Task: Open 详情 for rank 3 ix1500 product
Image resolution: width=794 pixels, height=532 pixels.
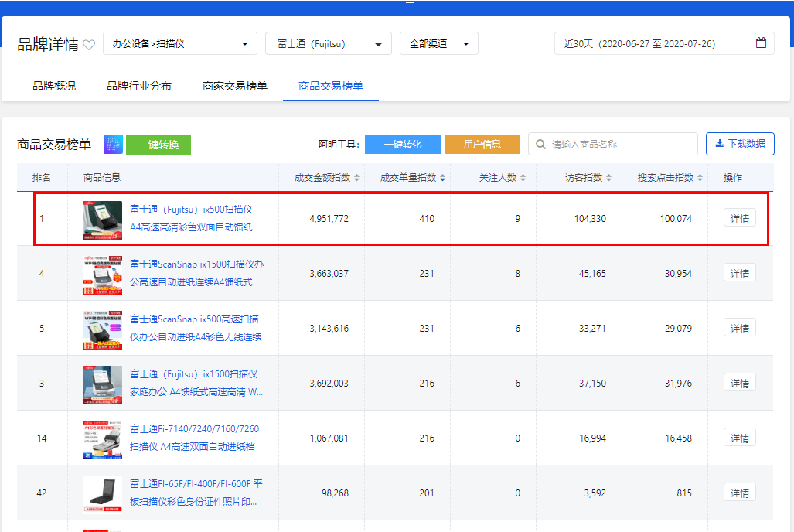Action: click(x=740, y=383)
